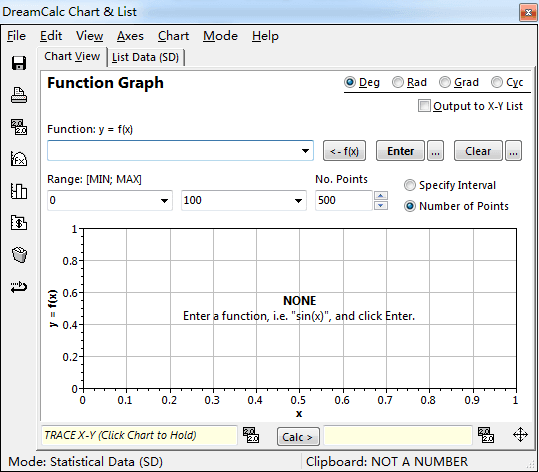The height and width of the screenshot is (472, 539).
Task: Select the Deg angle mode
Action: [x=362, y=82]
